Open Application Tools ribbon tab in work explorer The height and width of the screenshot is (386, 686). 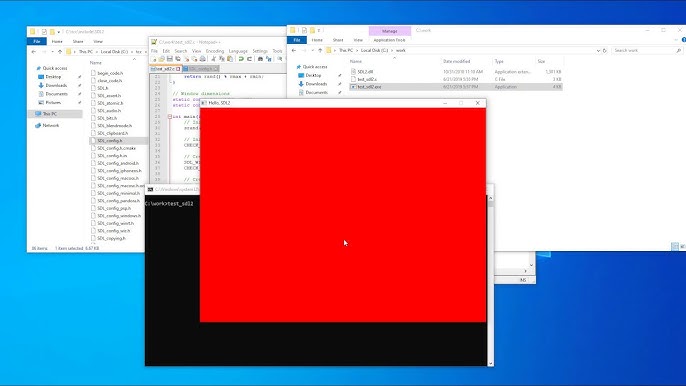389,40
